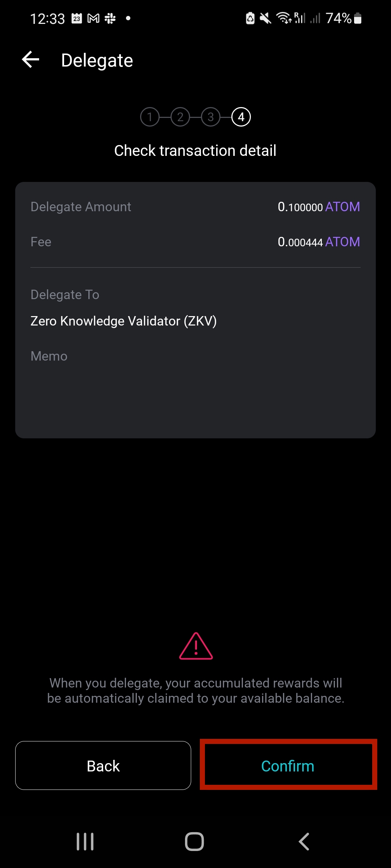Open Android recent apps button
This screenshot has width=391, height=868.
[85, 842]
